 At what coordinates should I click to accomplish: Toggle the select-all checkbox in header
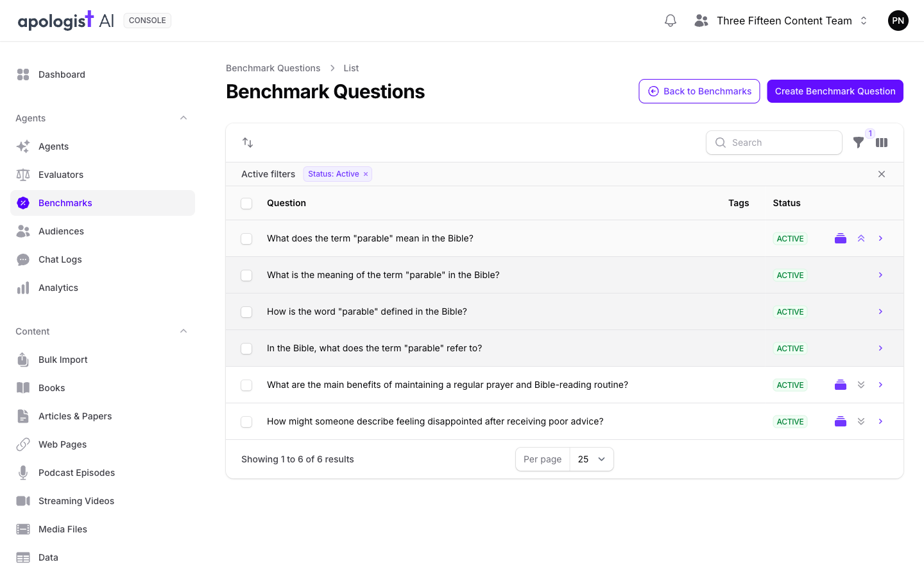pyautogui.click(x=246, y=204)
